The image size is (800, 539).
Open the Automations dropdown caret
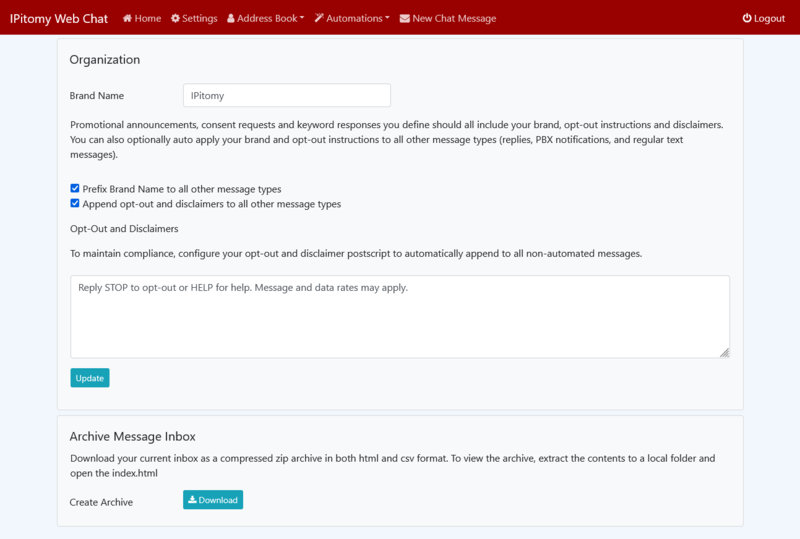click(387, 18)
